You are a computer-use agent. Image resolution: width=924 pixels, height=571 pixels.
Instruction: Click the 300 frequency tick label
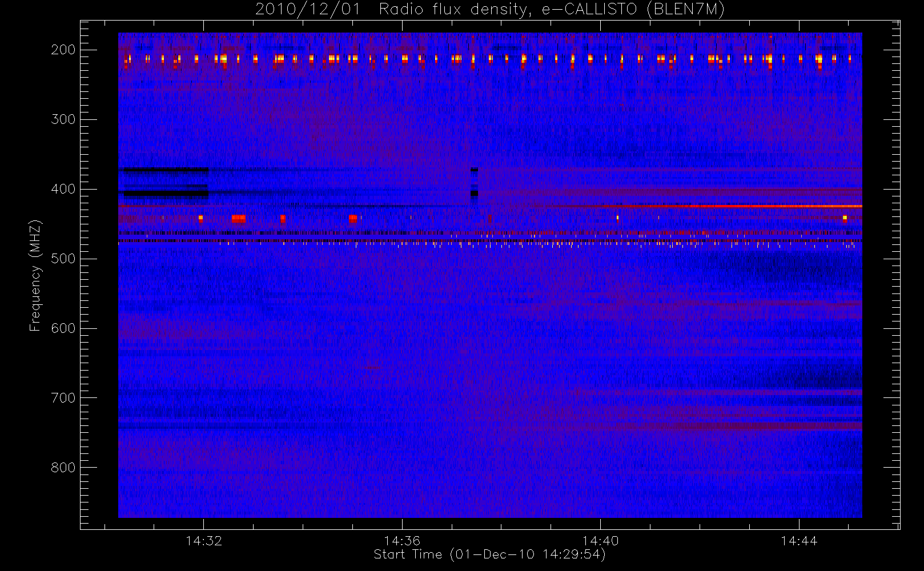[63, 119]
